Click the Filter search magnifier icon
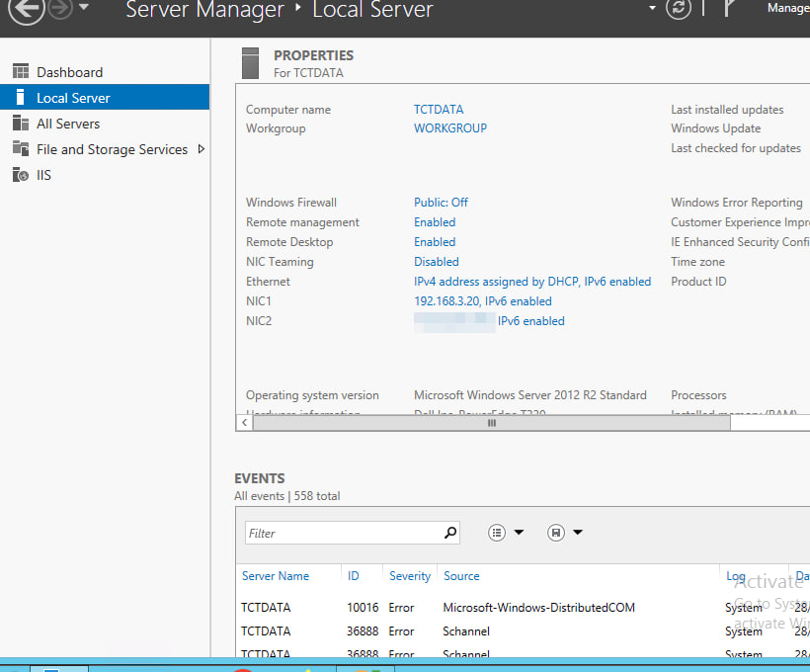 click(x=450, y=533)
